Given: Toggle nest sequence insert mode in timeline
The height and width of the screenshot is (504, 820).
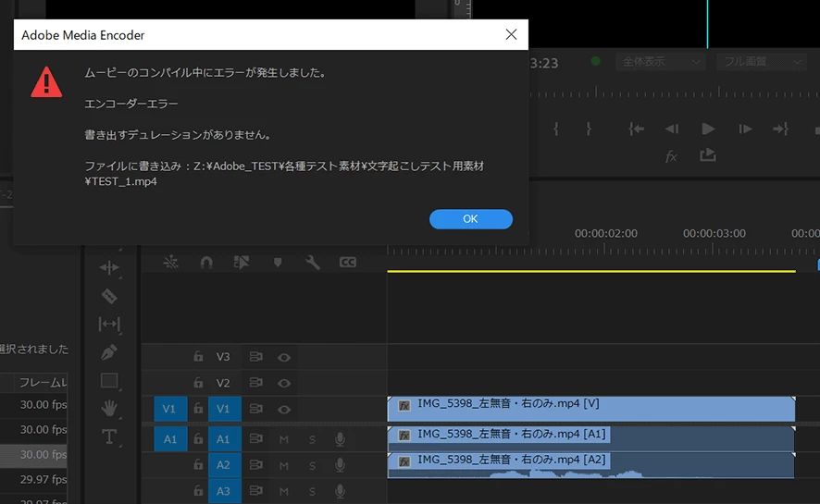Looking at the screenshot, I should click(x=170, y=263).
